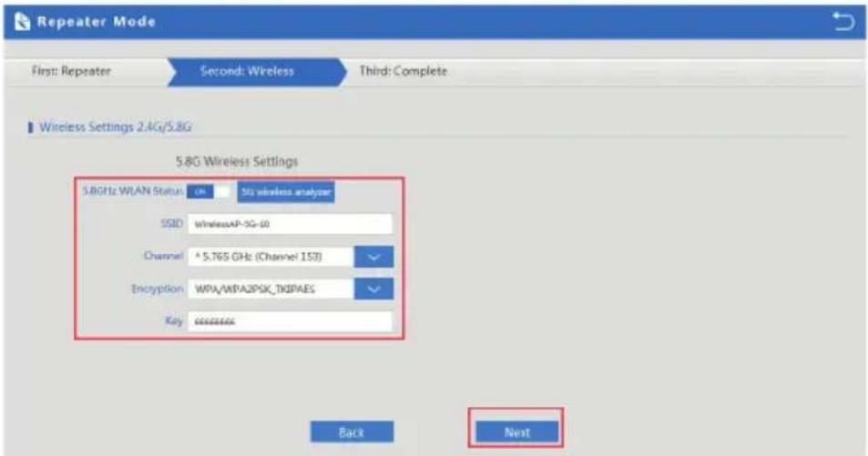Click the SSID input field
The height and width of the screenshot is (456, 868).
tap(290, 224)
